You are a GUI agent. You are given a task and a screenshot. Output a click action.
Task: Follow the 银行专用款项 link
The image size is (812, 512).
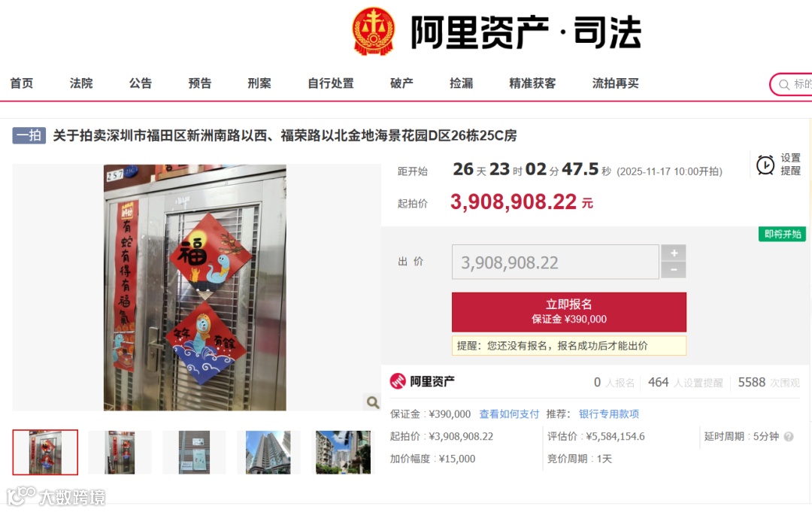point(609,414)
